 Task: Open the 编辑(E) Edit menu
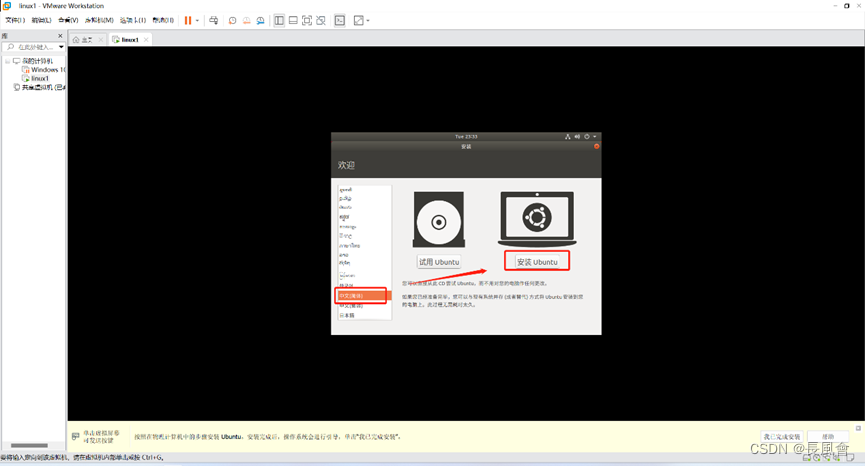pos(41,20)
